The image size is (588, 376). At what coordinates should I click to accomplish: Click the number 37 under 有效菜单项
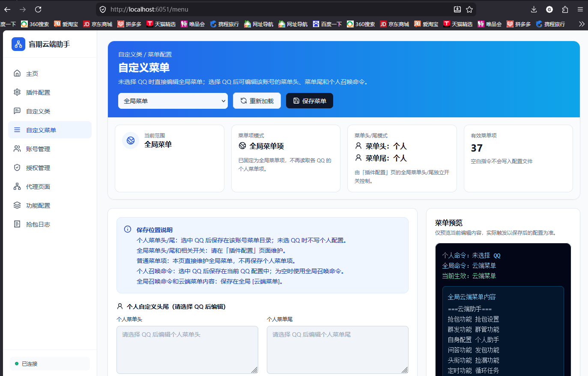coord(477,148)
